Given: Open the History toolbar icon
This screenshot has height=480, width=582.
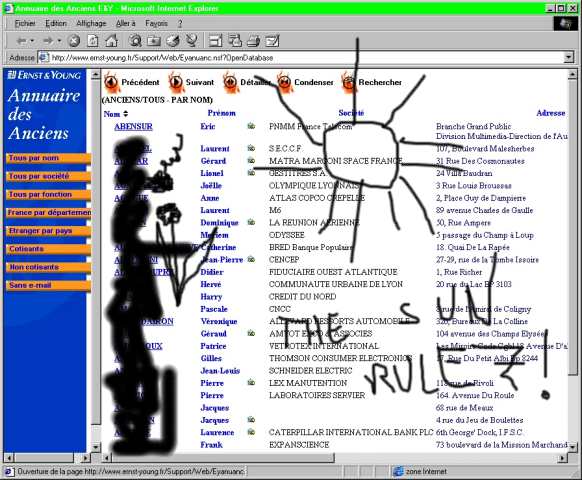Looking at the screenshot, I should click(173, 41).
